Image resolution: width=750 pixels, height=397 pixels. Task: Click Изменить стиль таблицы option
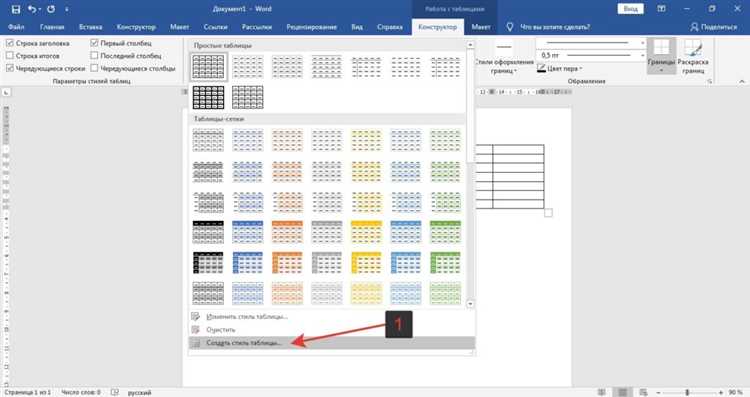pyautogui.click(x=247, y=317)
